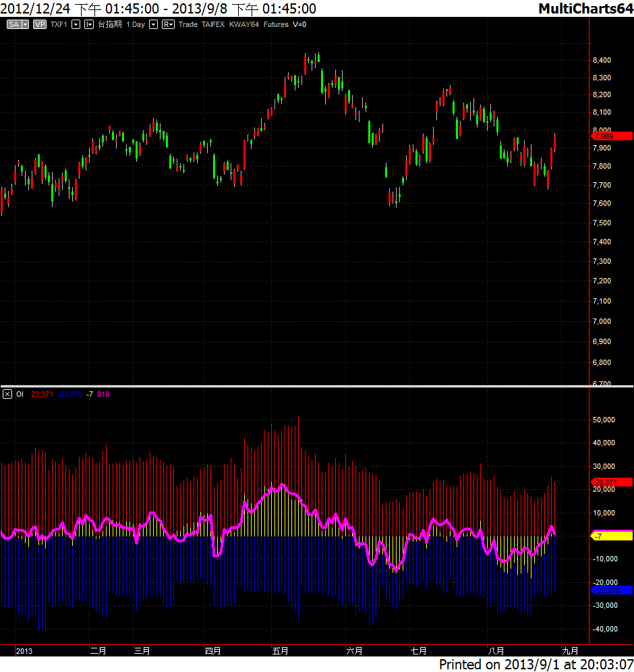Click the KWAY64 data feed label

[x=244, y=24]
